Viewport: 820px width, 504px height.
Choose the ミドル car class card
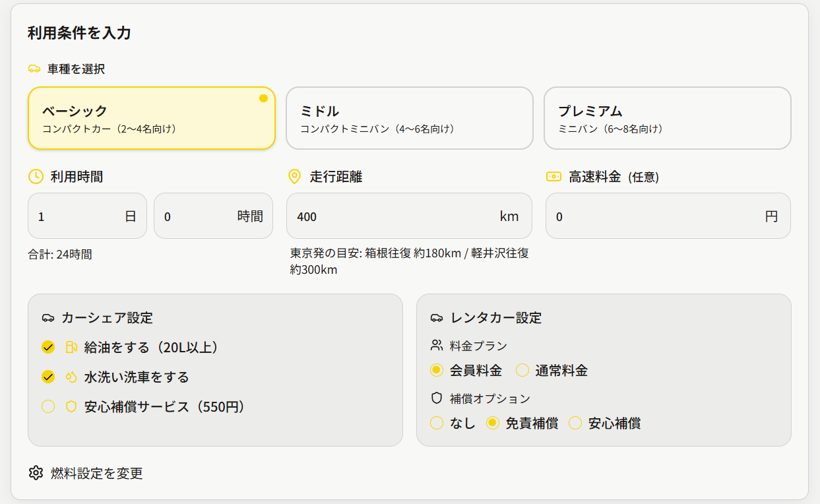pos(409,118)
